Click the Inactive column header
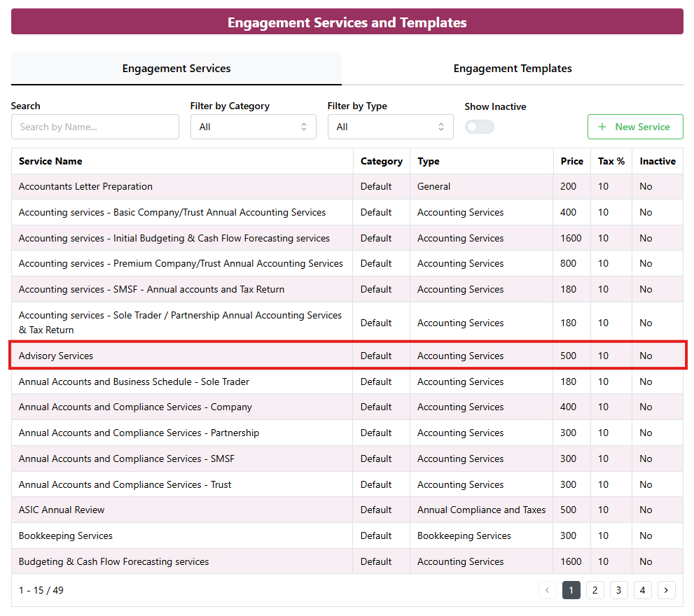Viewport: 694px width, 616px height. (657, 161)
